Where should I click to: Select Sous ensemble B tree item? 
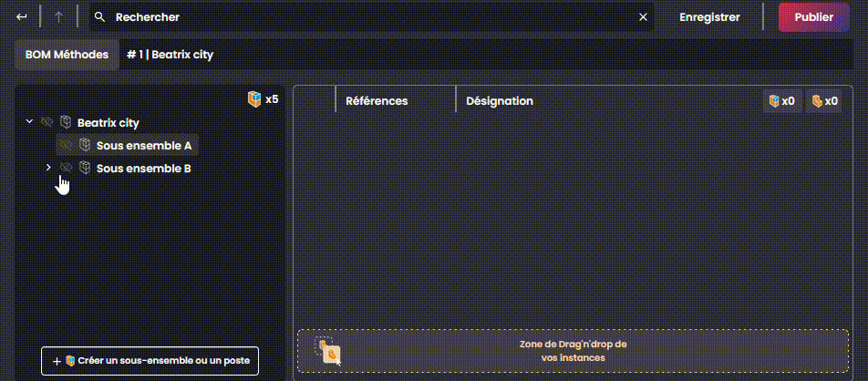(x=144, y=169)
